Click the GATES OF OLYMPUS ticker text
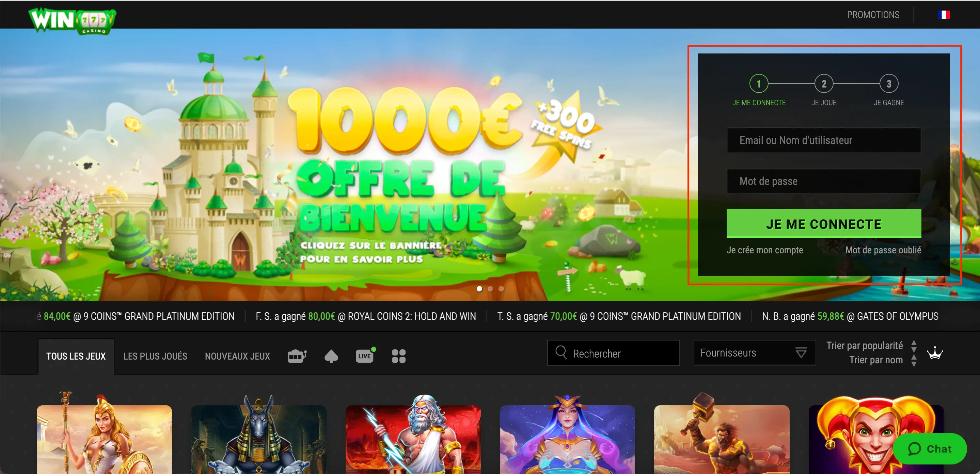The image size is (980, 474). pyautogui.click(x=898, y=316)
